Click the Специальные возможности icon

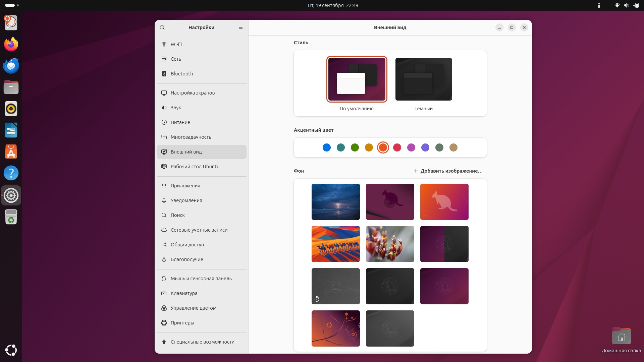(x=164, y=342)
